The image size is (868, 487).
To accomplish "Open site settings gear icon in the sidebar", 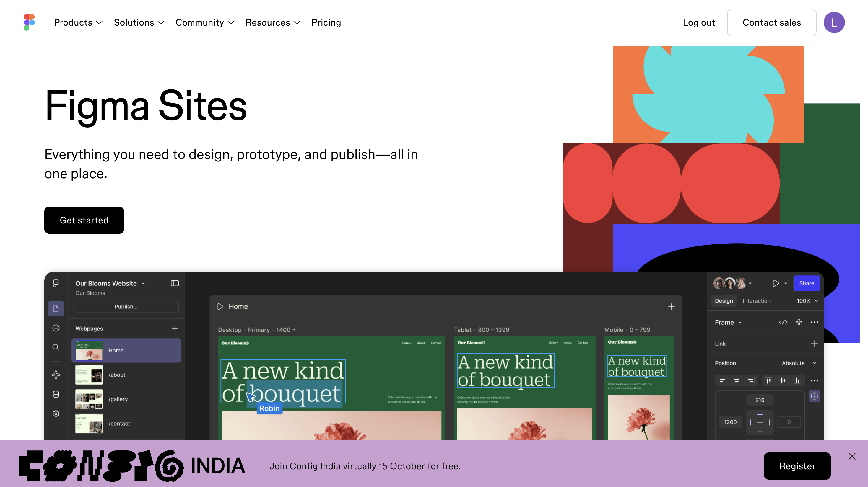I will pyautogui.click(x=56, y=414).
